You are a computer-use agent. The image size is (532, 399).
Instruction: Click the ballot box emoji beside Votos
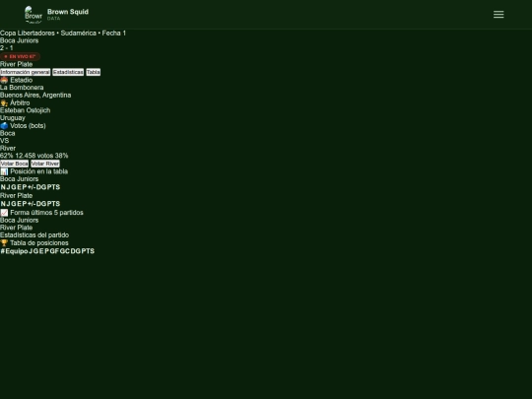4,125
